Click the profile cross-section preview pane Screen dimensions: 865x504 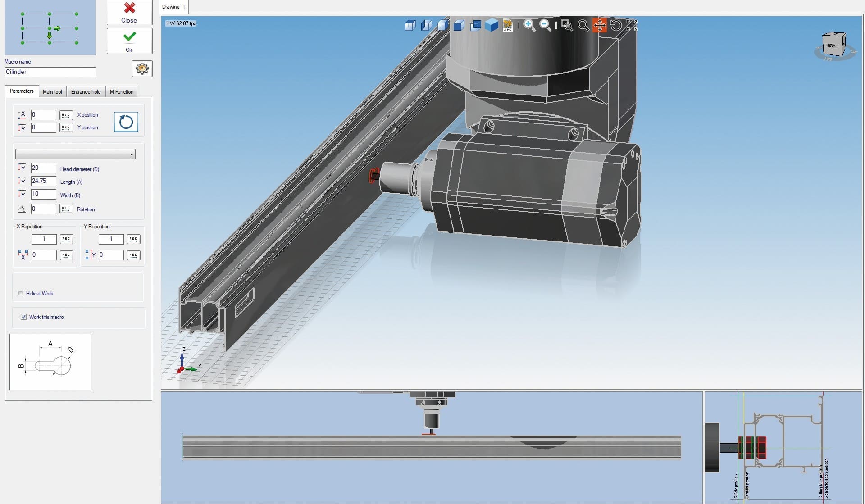pos(783,447)
